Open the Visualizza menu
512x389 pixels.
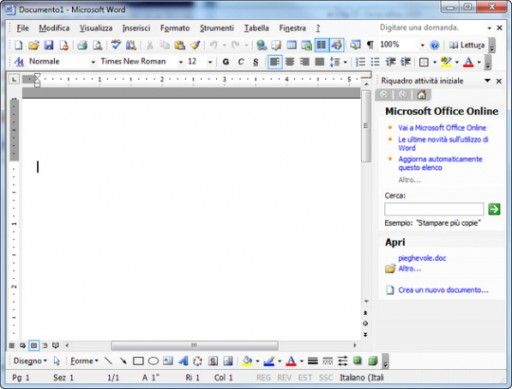click(x=96, y=28)
